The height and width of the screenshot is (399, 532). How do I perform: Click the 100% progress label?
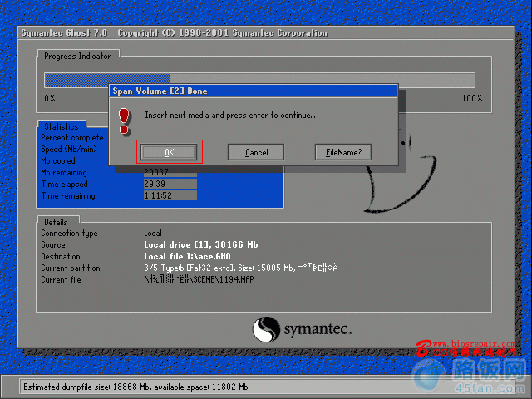pyautogui.click(x=472, y=98)
